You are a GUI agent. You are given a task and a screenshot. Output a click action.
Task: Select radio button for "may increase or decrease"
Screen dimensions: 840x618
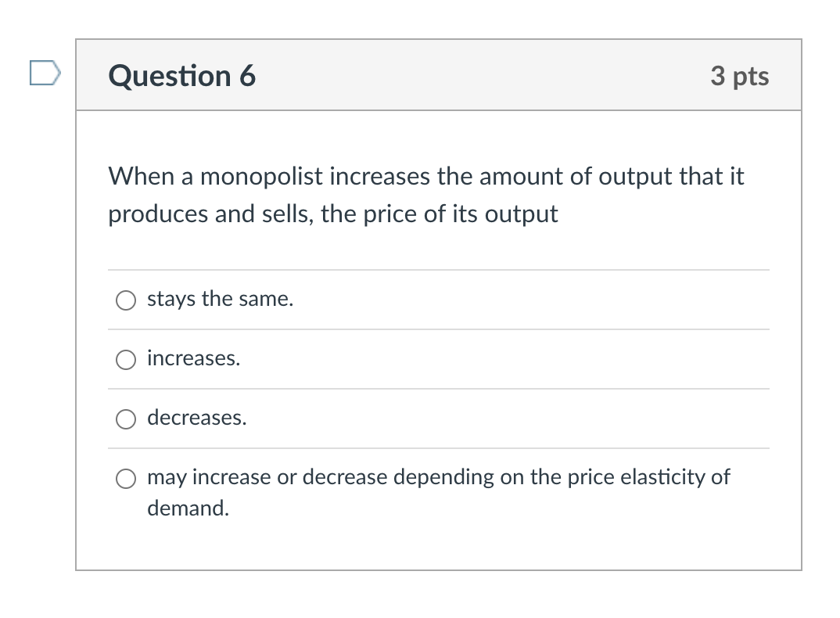tap(125, 479)
